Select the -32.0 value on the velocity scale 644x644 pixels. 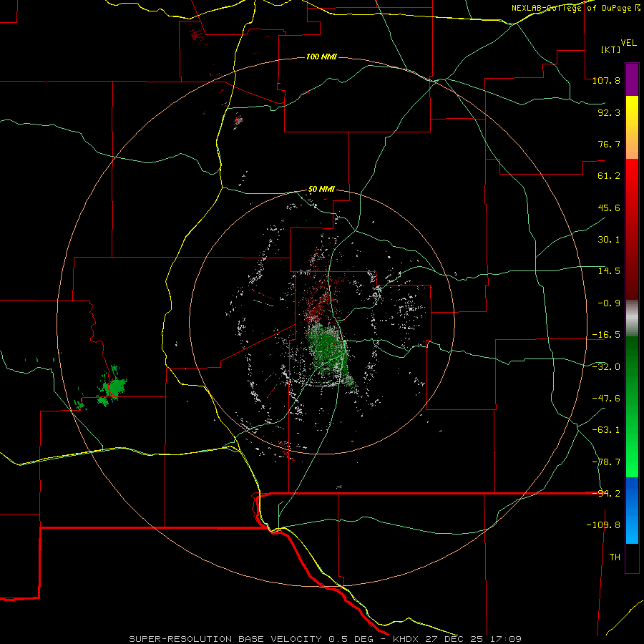point(606,367)
